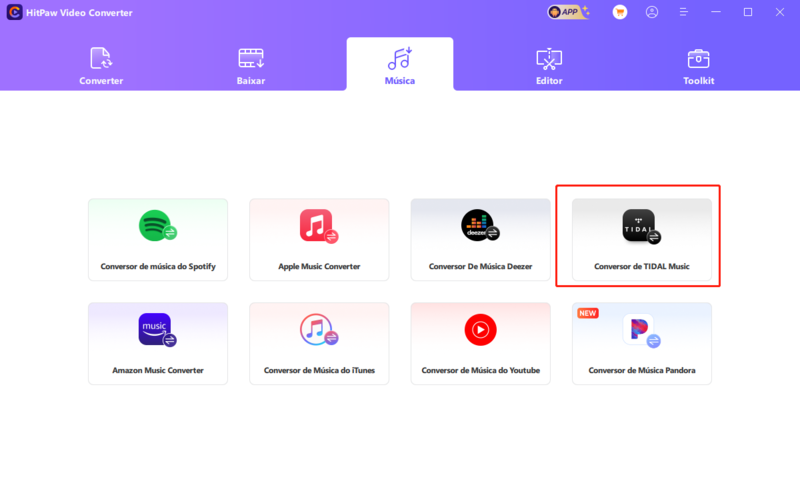The image size is (800, 493).
Task: Click 'Amazon Music Converter' label
Action: point(158,371)
